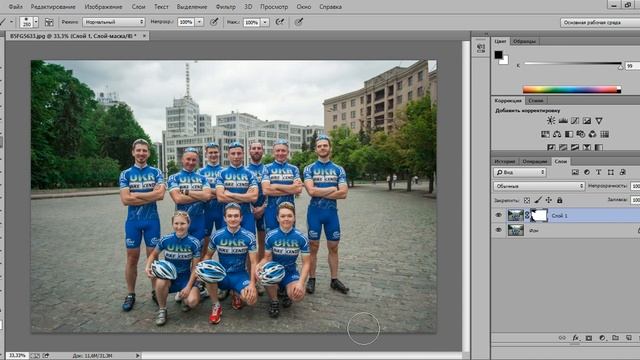Open the Режим blending mode dropdown in options bar
Screen dimensions: 640x360
pyautogui.click(x=114, y=22)
